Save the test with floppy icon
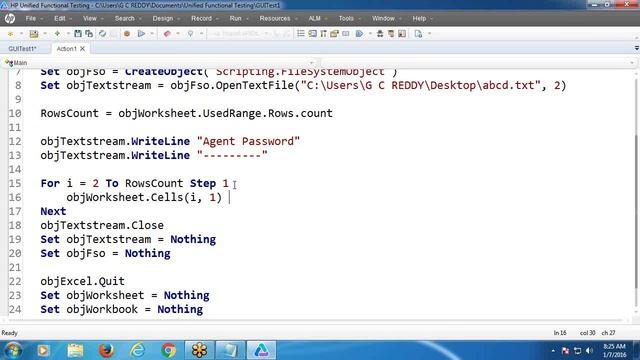Screen dimensions: 640x360 (78, 34)
